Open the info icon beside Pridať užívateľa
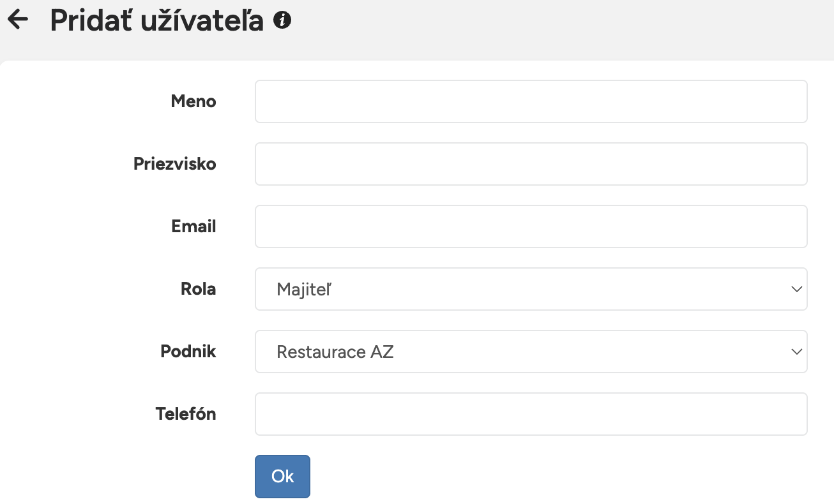Viewport: 834px width, 504px height. tap(282, 20)
